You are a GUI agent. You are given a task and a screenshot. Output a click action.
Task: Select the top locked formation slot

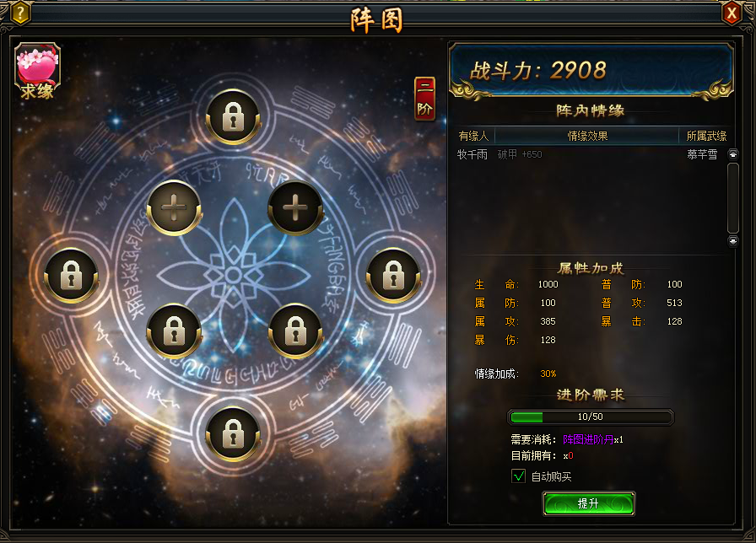(x=234, y=117)
